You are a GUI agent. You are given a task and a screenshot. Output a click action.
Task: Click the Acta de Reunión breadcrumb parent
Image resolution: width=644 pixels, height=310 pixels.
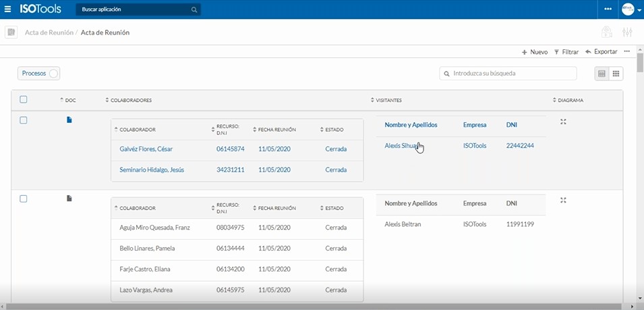49,32
